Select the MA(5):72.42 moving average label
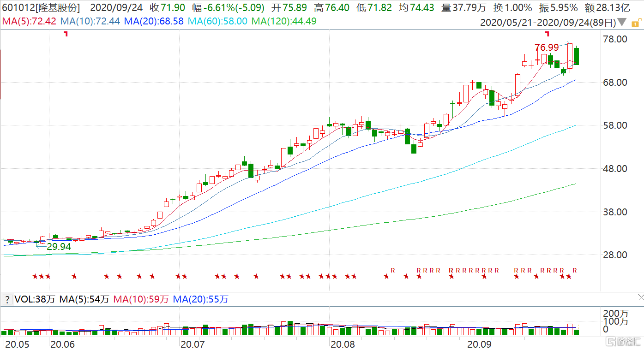Viewport: 644px width, 350px height. (x=29, y=21)
